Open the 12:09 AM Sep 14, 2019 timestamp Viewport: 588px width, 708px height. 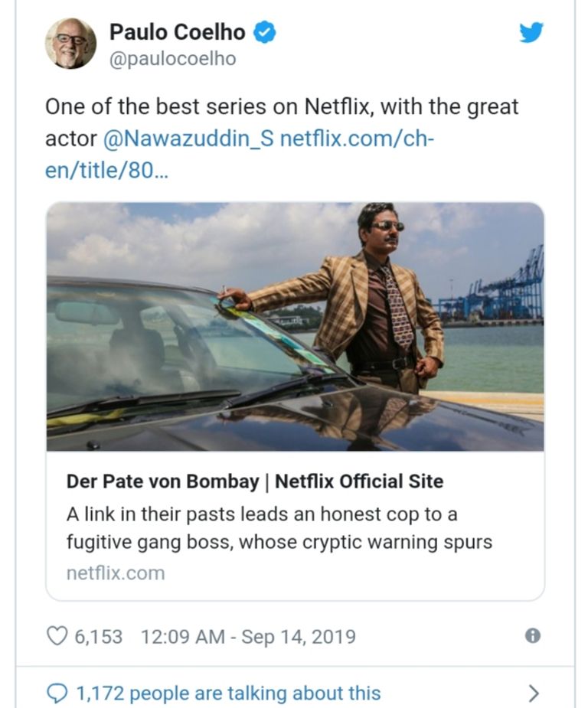click(248, 636)
